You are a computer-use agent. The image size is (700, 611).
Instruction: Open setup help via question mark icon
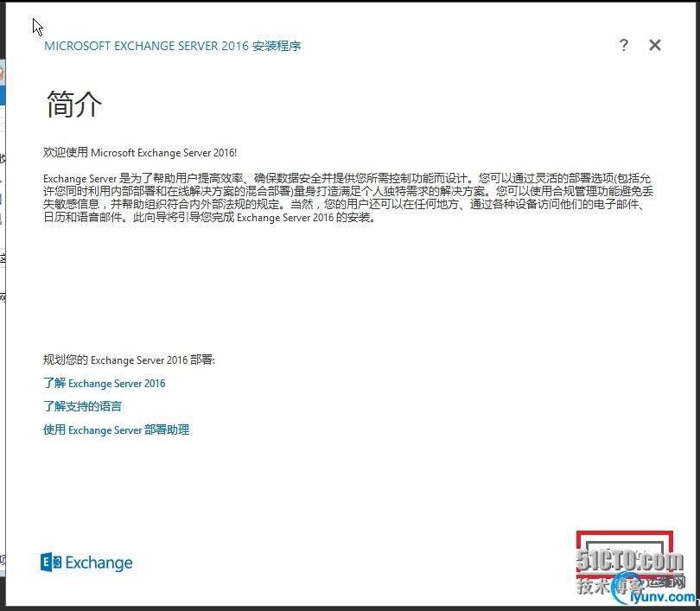(x=624, y=45)
